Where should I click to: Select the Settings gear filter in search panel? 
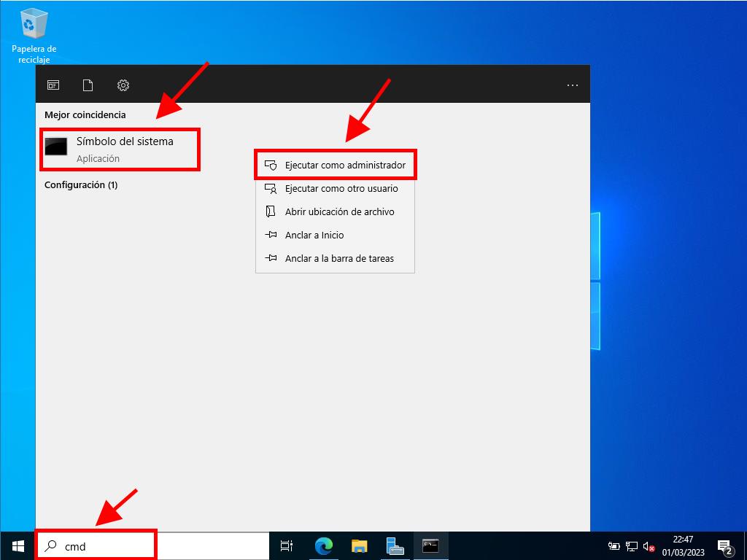pyautogui.click(x=123, y=85)
